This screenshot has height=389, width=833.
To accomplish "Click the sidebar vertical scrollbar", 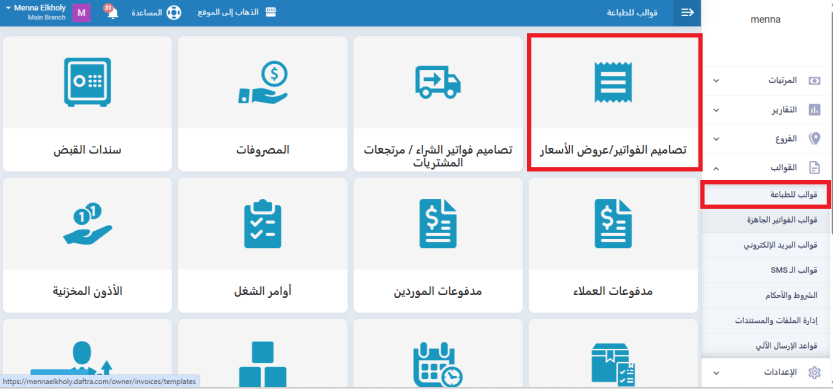I will point(830,117).
